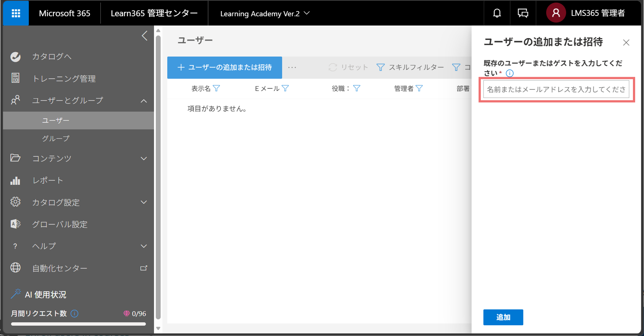Click the グローバル設定 icon

(16, 224)
